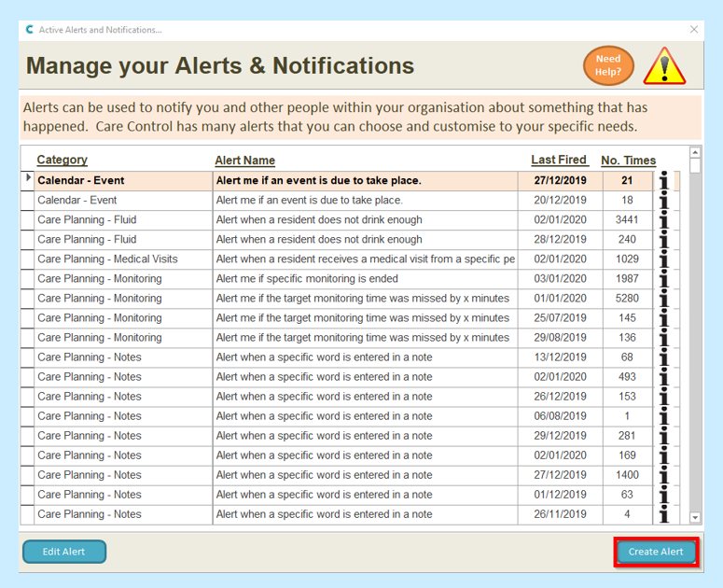The image size is (723, 588).
Task: Open info icon for Notes alert fired 13/12/2019
Action: (664, 357)
